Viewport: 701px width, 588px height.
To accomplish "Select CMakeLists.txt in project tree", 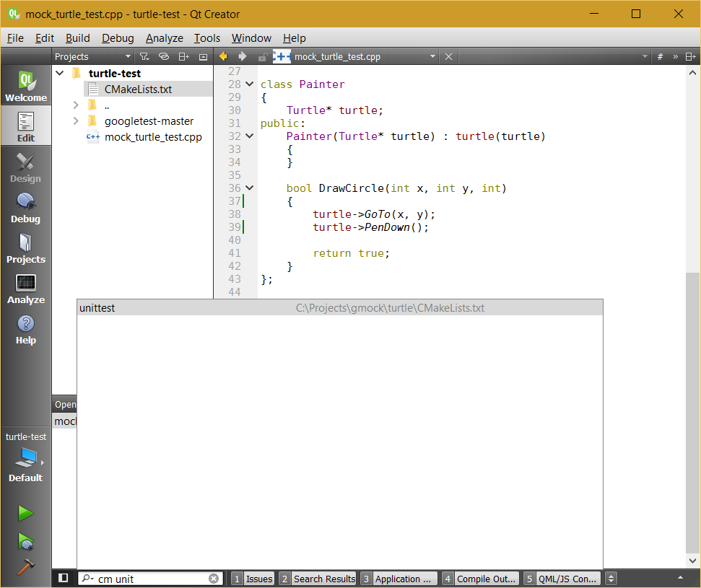I will pyautogui.click(x=138, y=89).
